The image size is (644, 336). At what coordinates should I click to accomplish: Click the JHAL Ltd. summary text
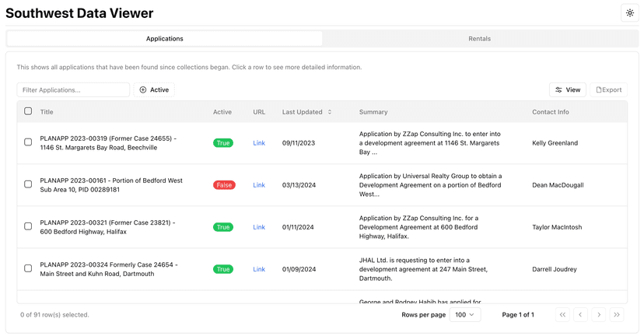pos(423,269)
